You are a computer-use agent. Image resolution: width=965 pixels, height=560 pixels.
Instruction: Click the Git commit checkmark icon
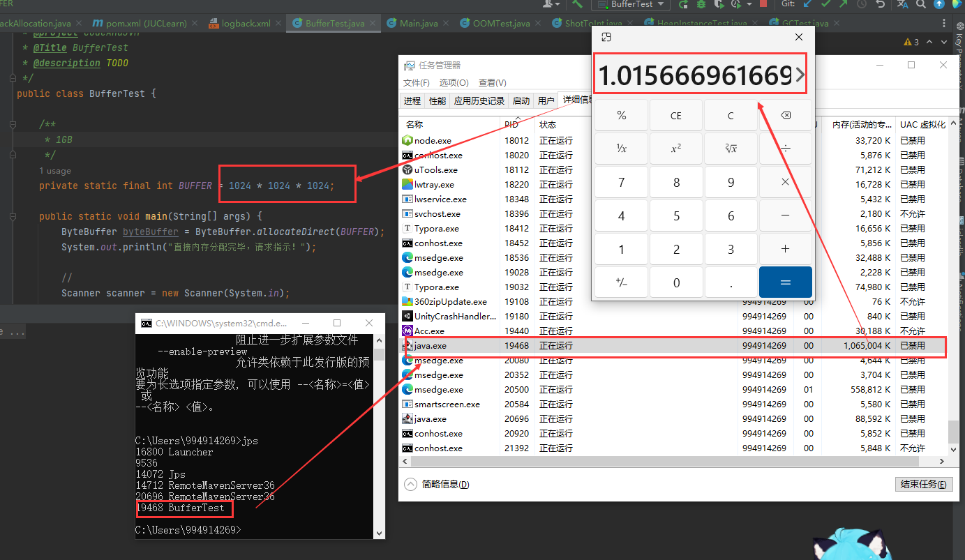(x=826, y=4)
